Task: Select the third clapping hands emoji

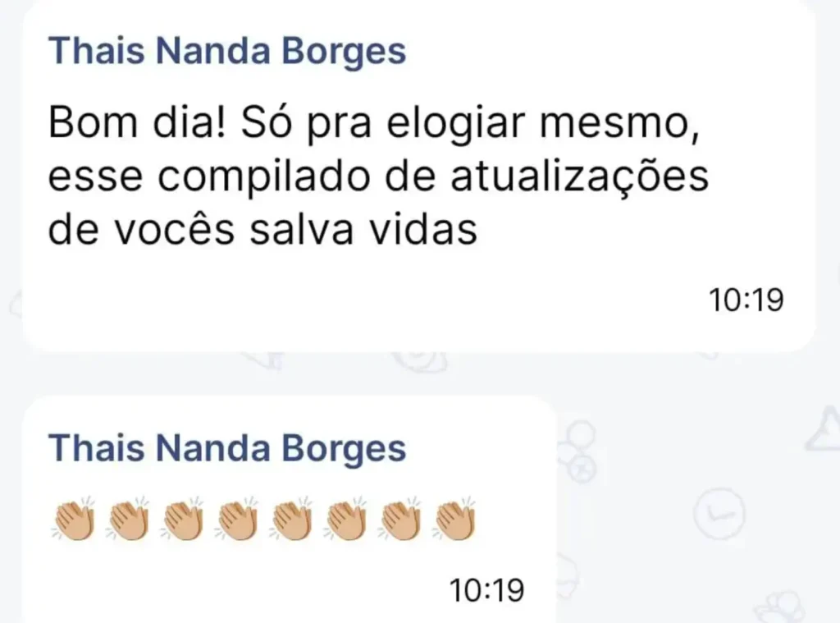Action: click(182, 520)
